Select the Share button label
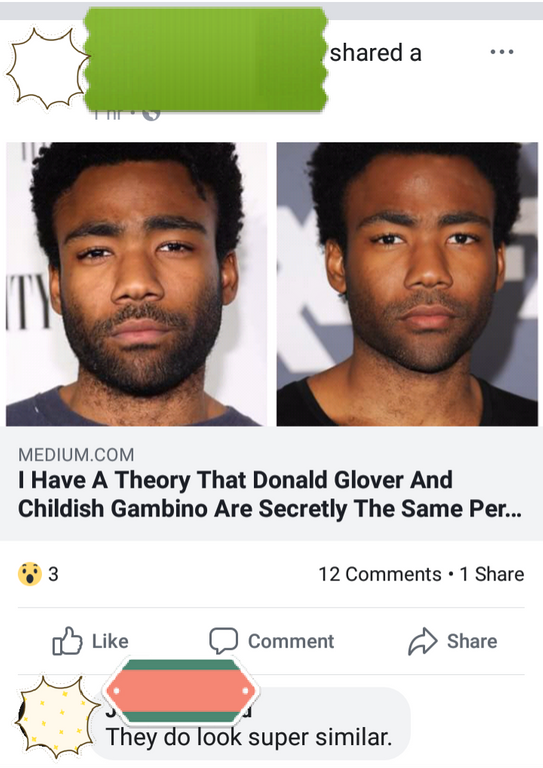The width and height of the screenshot is (543, 768). click(472, 641)
